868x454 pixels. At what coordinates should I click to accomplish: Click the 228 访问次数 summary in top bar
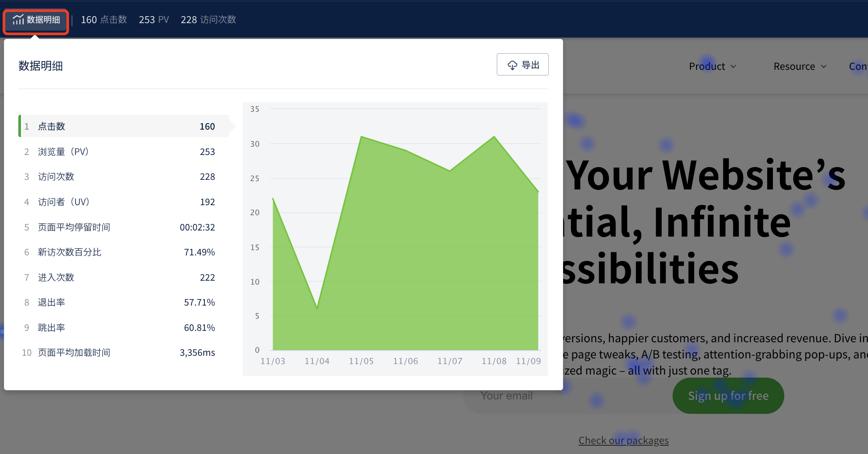click(x=208, y=20)
